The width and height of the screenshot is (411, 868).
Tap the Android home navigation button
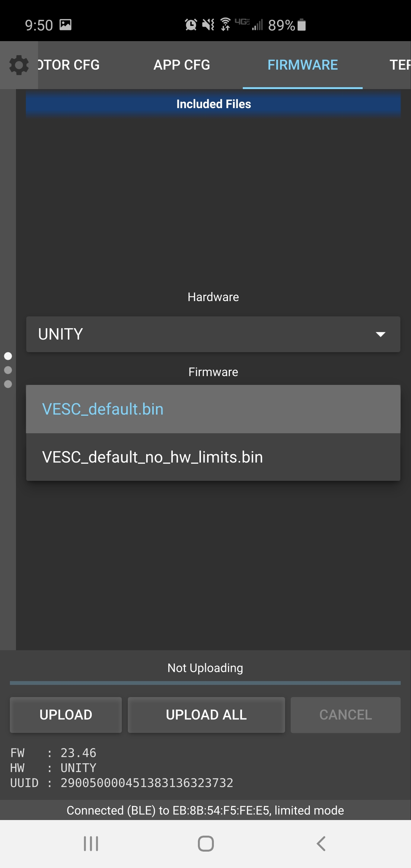[205, 844]
